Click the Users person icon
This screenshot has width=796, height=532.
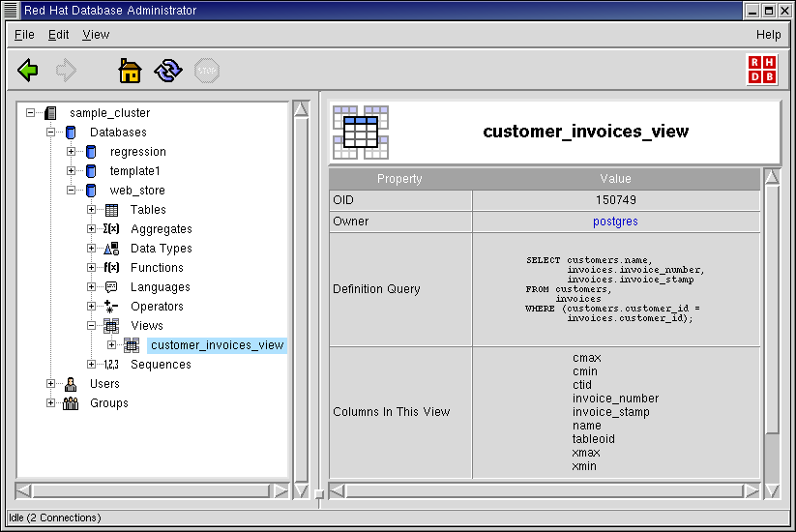[71, 384]
